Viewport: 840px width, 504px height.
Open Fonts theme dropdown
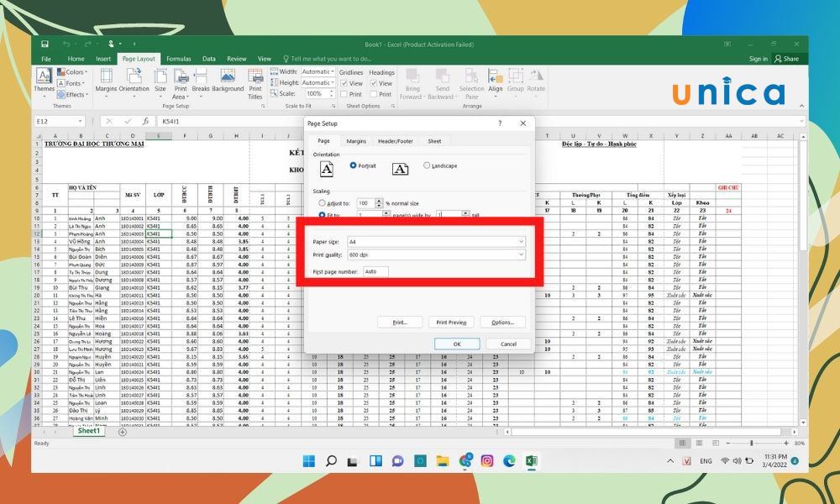pyautogui.click(x=73, y=83)
